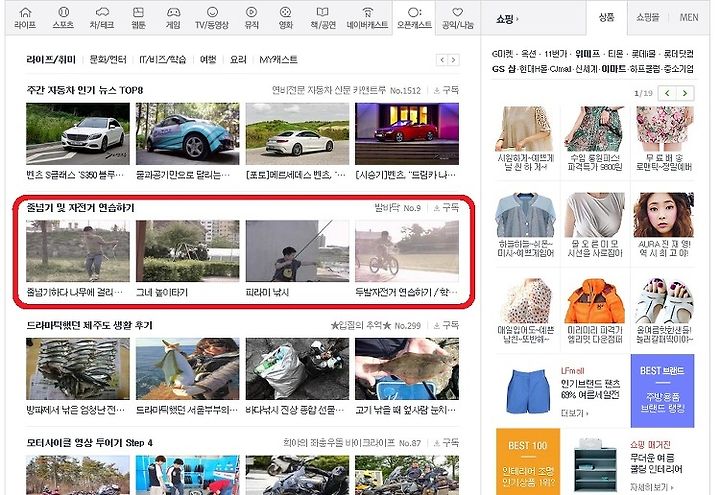Open the 롯데닷컴 store link
This screenshot has height=495, width=720.
pyautogui.click(x=678, y=54)
